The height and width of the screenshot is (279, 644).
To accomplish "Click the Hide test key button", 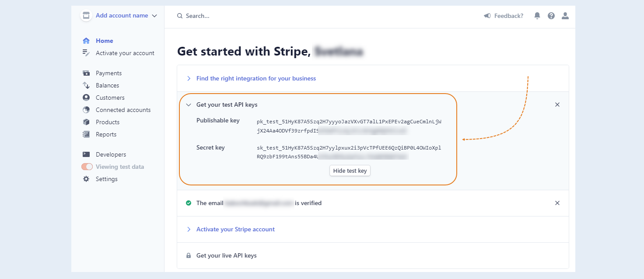I will click(350, 171).
